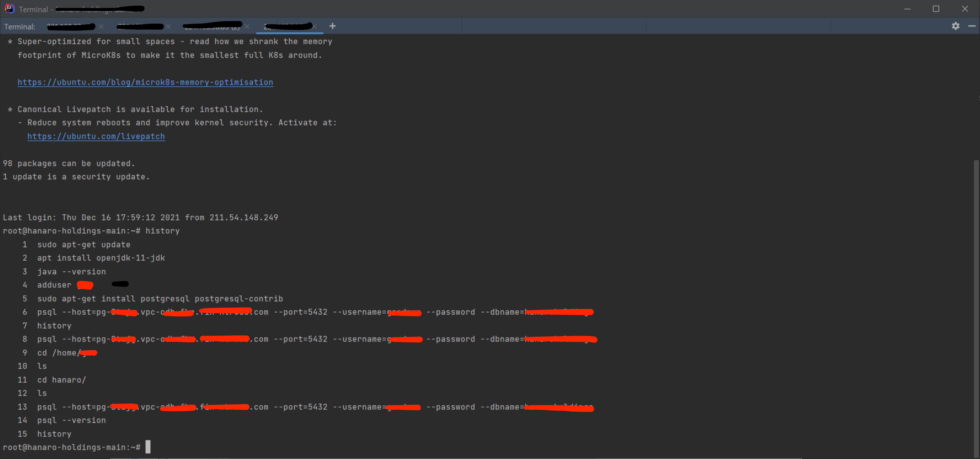Close the third terminal tab marked (2)
The height and width of the screenshot is (459, 980).
[247, 26]
